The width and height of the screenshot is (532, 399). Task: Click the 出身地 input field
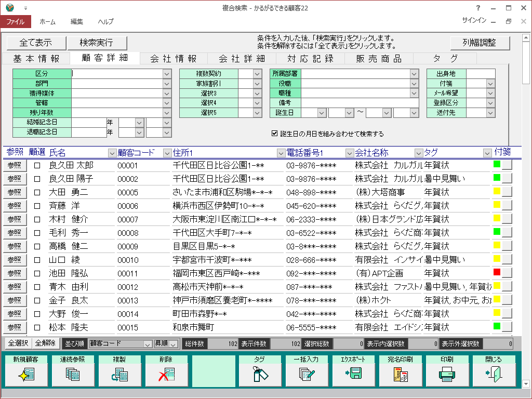(x=481, y=74)
